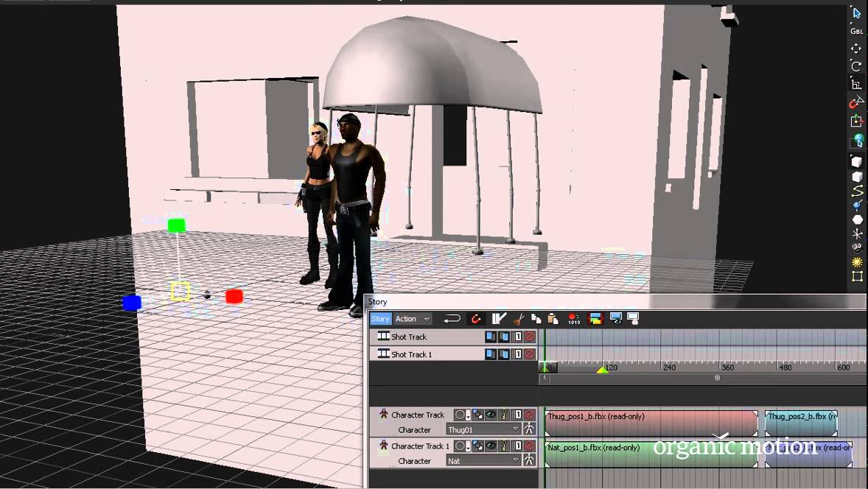Toggle first blue clip icon on Shot Track
Screen dimensions: 868x489
click(491, 337)
